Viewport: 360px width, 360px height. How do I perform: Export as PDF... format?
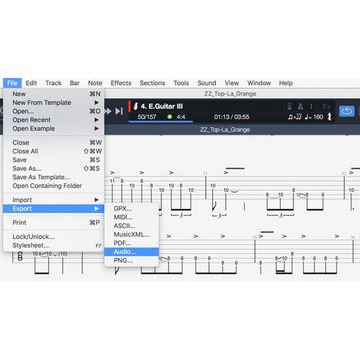[132, 243]
